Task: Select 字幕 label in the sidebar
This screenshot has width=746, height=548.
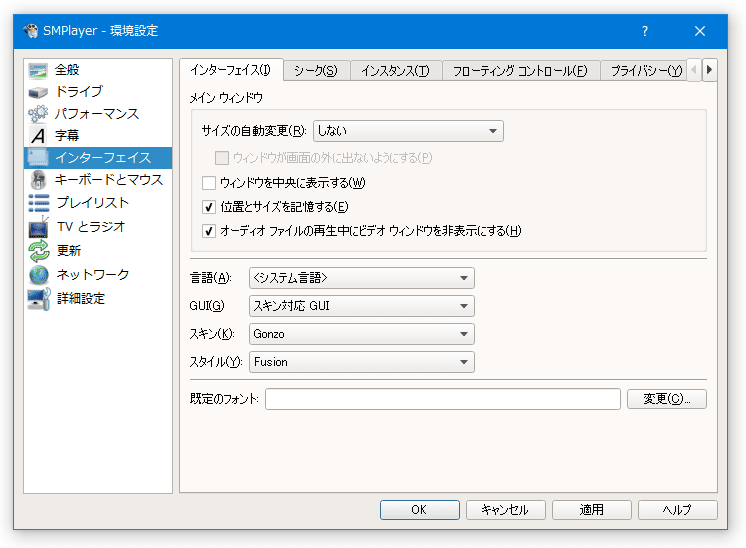Action: pos(67,136)
